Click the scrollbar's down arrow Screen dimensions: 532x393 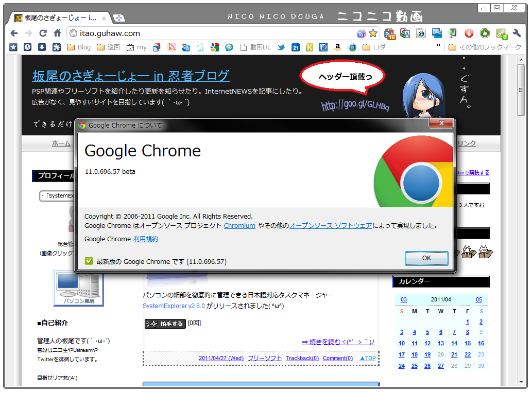coord(521,383)
